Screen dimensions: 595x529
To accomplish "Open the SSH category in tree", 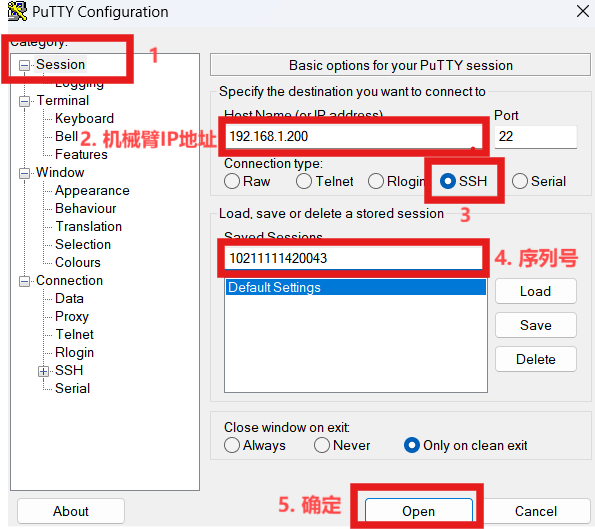I will (69, 370).
